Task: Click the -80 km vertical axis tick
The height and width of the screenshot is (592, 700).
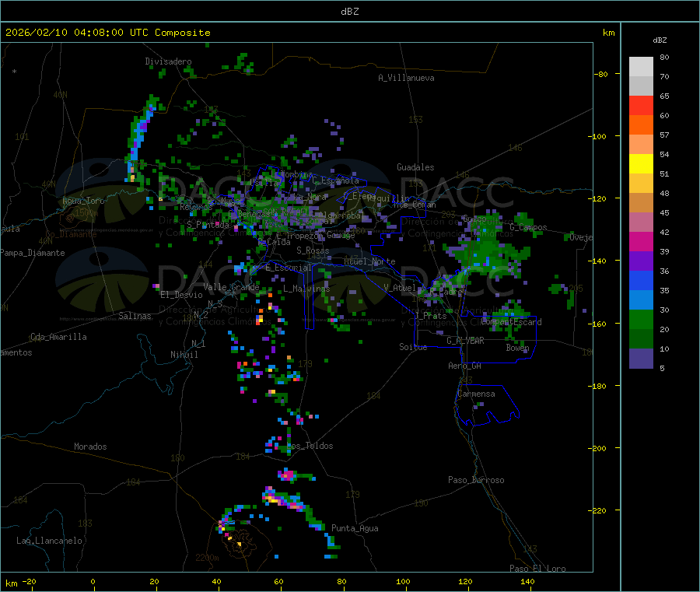Action: click(601, 74)
